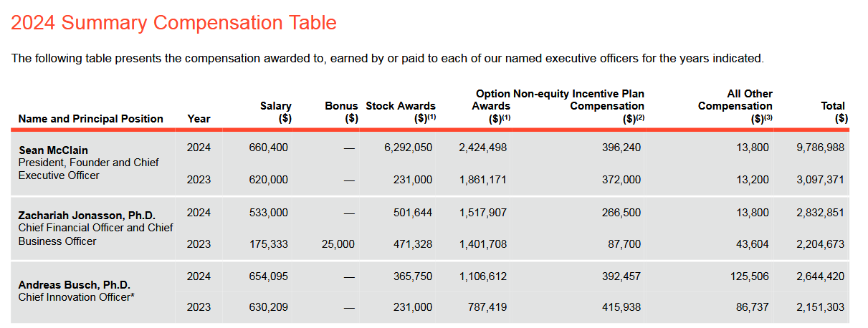Click the "Year" column header

(x=199, y=119)
